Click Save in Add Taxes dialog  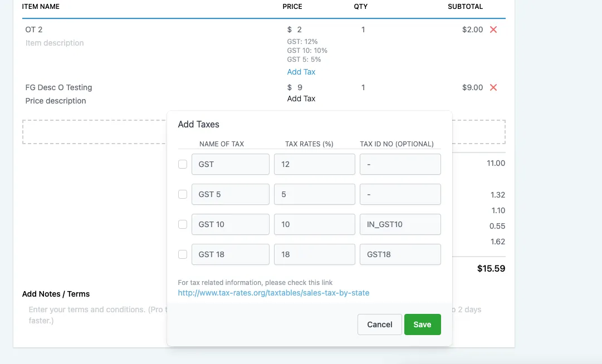422,324
